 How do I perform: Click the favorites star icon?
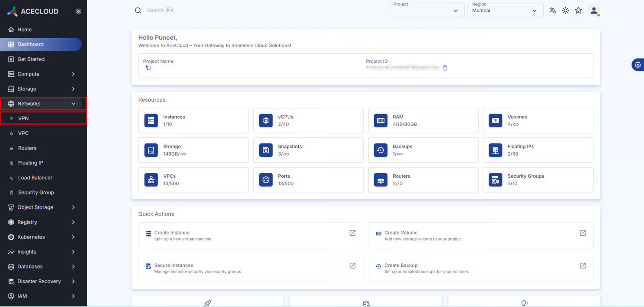(578, 11)
